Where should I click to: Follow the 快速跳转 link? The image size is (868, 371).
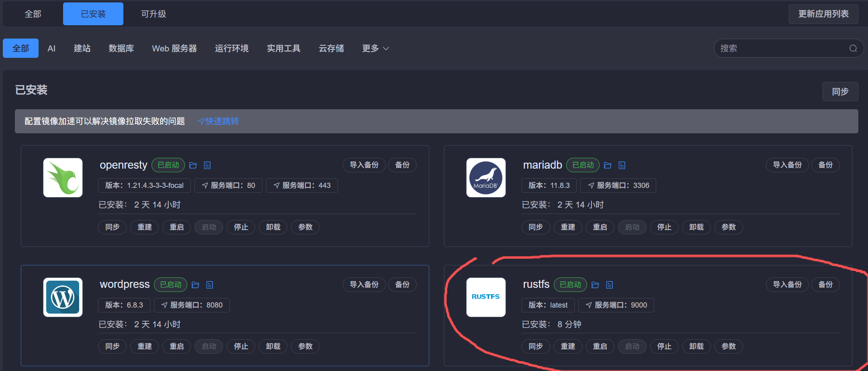219,121
